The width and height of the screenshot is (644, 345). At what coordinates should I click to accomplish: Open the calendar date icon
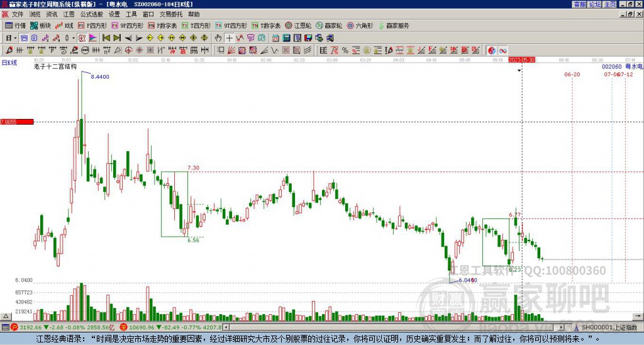275,38
